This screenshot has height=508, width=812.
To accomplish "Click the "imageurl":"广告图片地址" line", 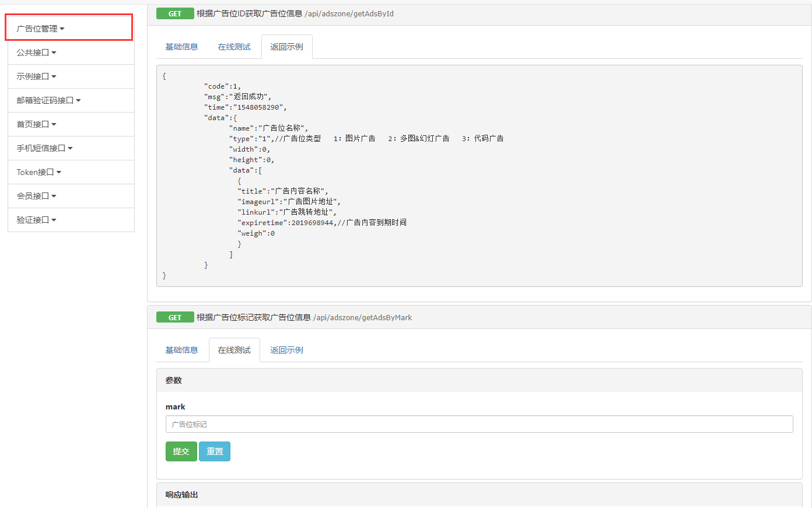I will coord(289,202).
